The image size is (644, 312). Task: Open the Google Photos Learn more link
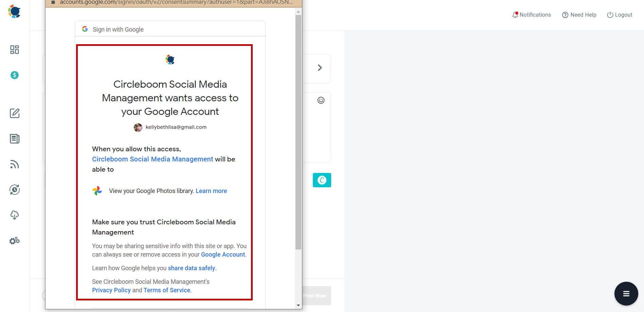pos(211,191)
